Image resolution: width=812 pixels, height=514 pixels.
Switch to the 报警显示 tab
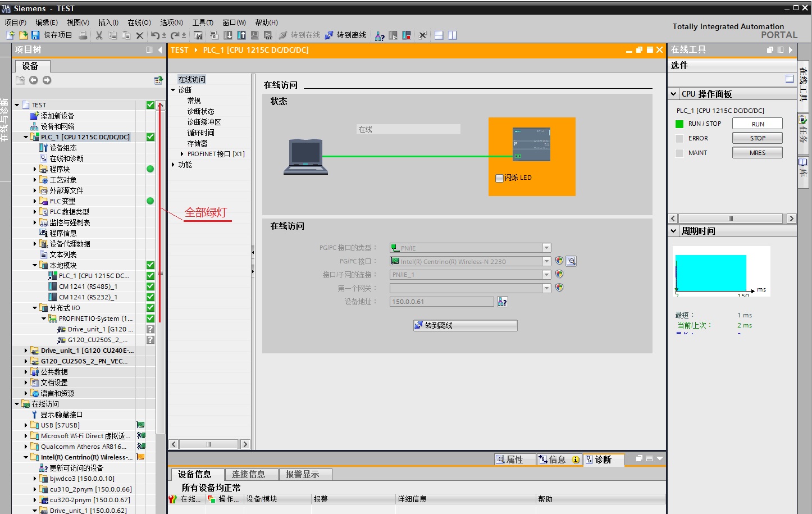coord(305,475)
